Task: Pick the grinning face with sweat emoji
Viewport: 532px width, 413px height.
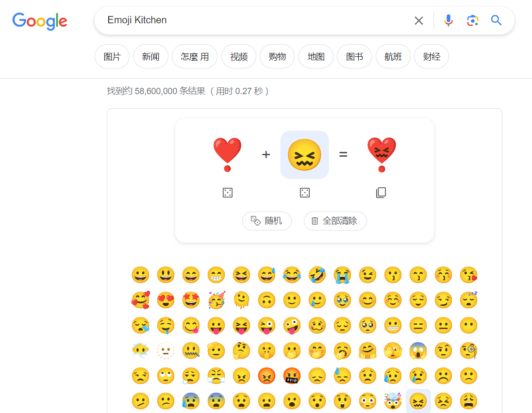Action: pyautogui.click(x=266, y=275)
